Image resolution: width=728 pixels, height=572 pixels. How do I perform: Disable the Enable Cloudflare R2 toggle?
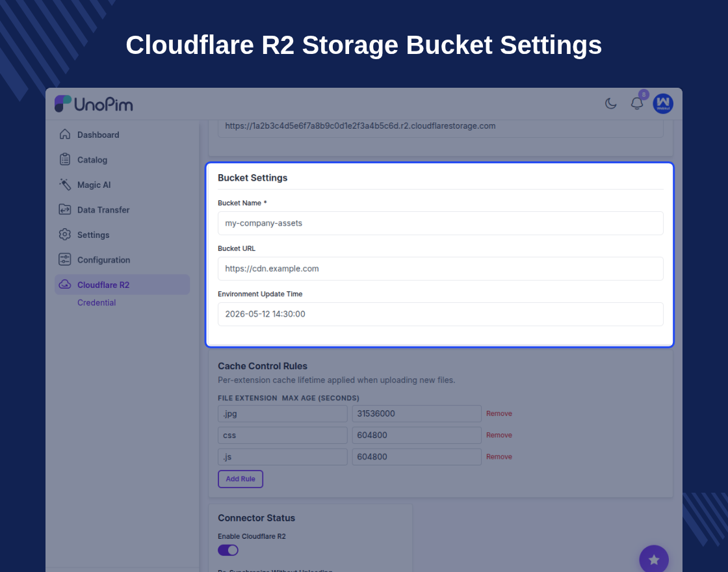point(228,550)
